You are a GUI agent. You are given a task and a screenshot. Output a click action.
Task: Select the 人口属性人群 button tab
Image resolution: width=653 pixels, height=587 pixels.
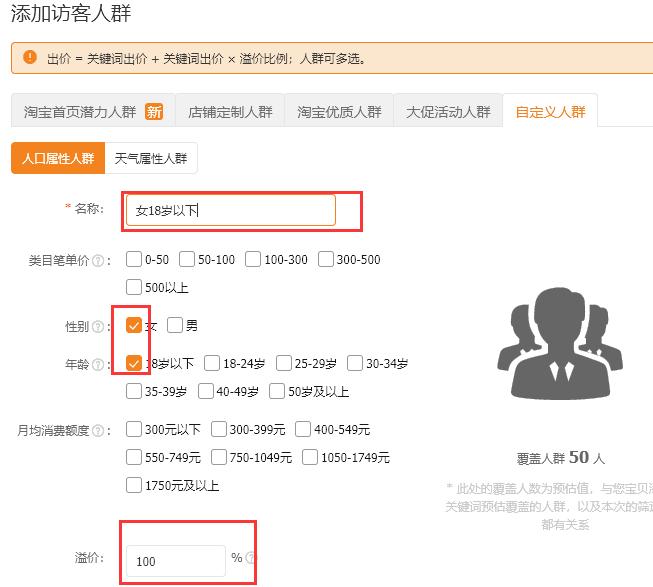pyautogui.click(x=58, y=158)
